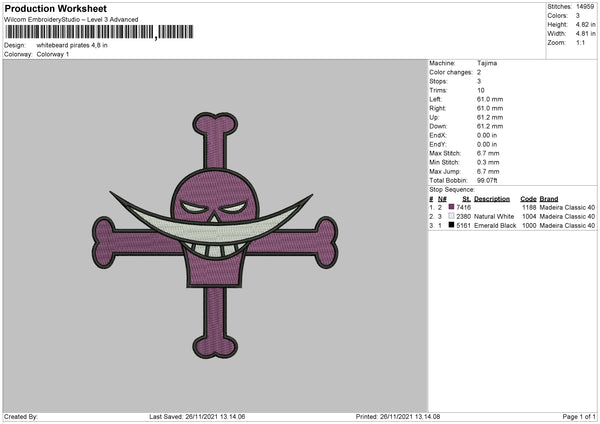Image resolution: width=600 pixels, height=424 pixels.
Task: Click the EndX value 0.00 in
Action: 487,135
